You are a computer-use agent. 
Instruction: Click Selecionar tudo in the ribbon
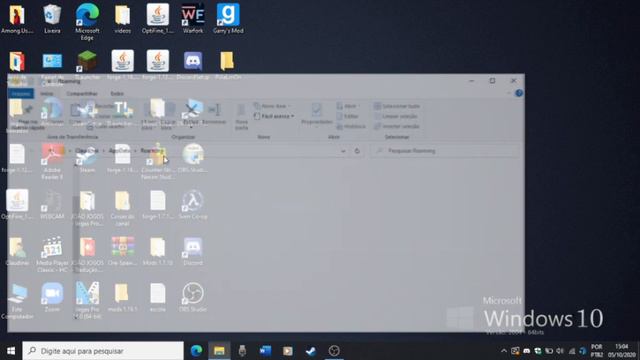click(397, 106)
